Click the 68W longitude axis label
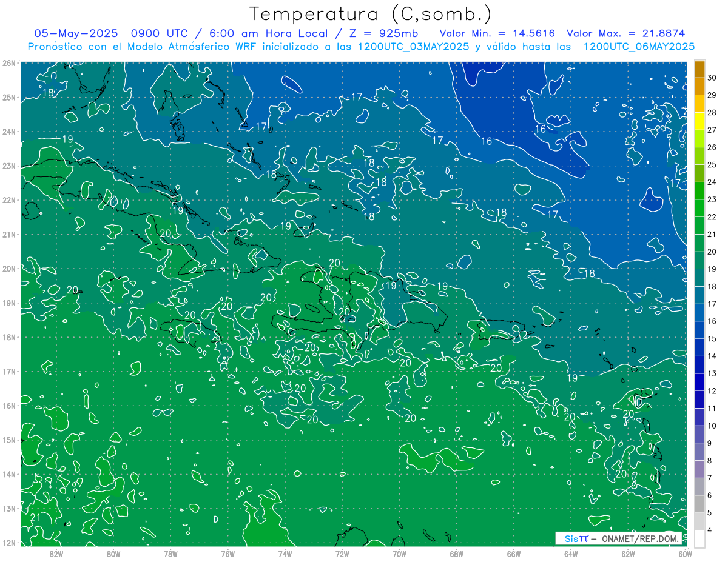This screenshot has height=562, width=728. (x=457, y=554)
